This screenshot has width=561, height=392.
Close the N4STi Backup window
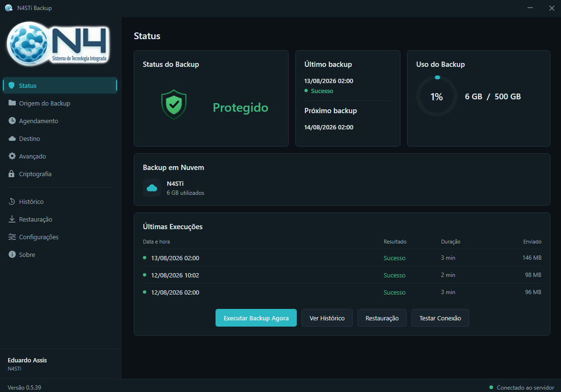[x=552, y=8]
